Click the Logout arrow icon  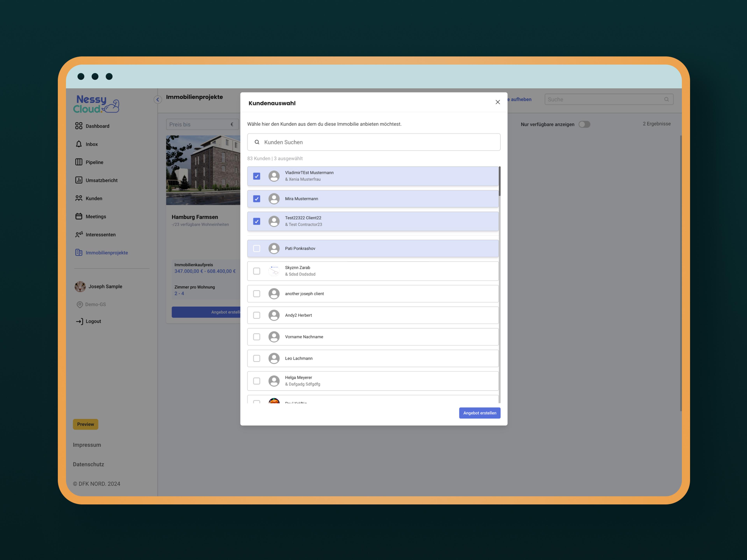point(79,321)
